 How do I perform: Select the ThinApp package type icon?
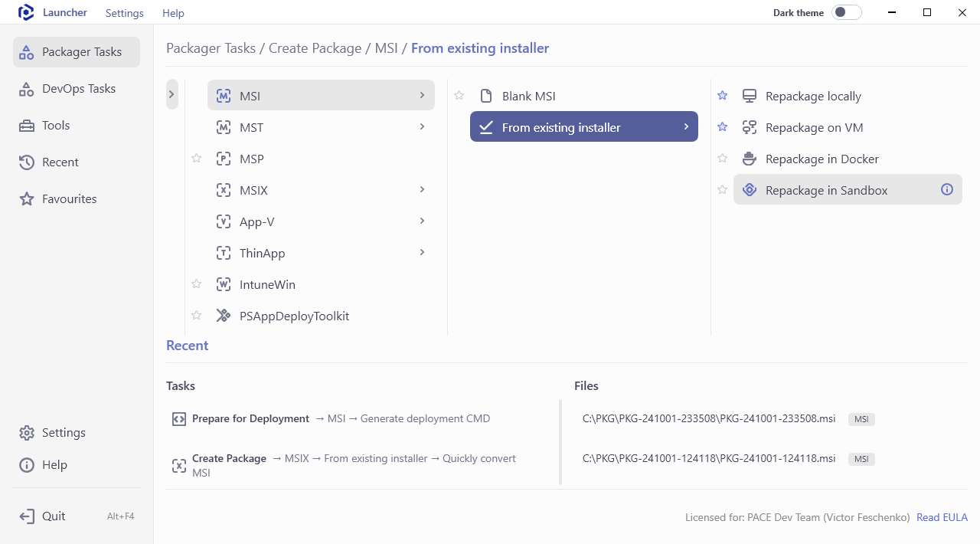click(224, 254)
